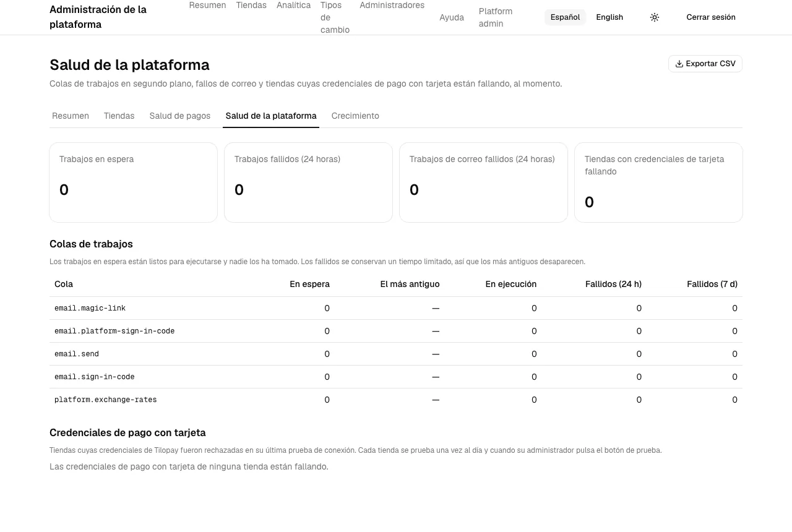
Task: Open Resumen in the top navigation
Action: pos(207,5)
